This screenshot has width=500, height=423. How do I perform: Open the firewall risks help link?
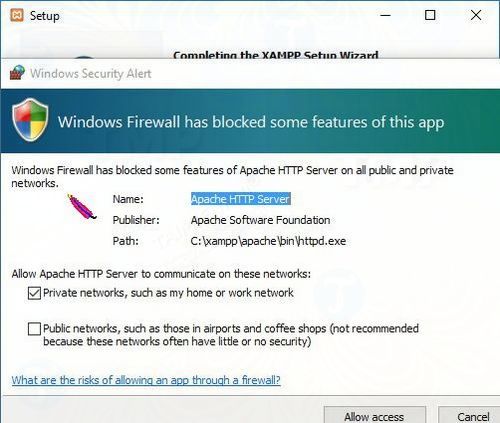[146, 380]
